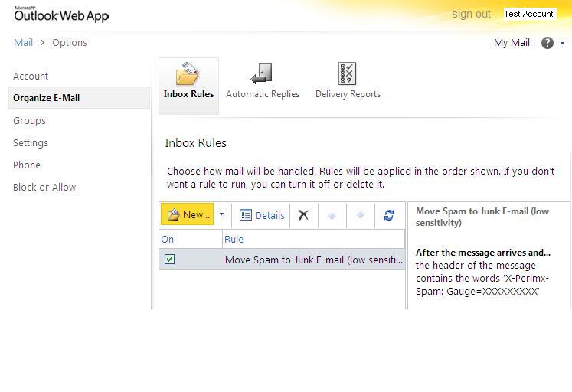Image resolution: width=572 pixels, height=392 pixels.
Task: Open the Delivery Reports icon
Action: tap(348, 75)
